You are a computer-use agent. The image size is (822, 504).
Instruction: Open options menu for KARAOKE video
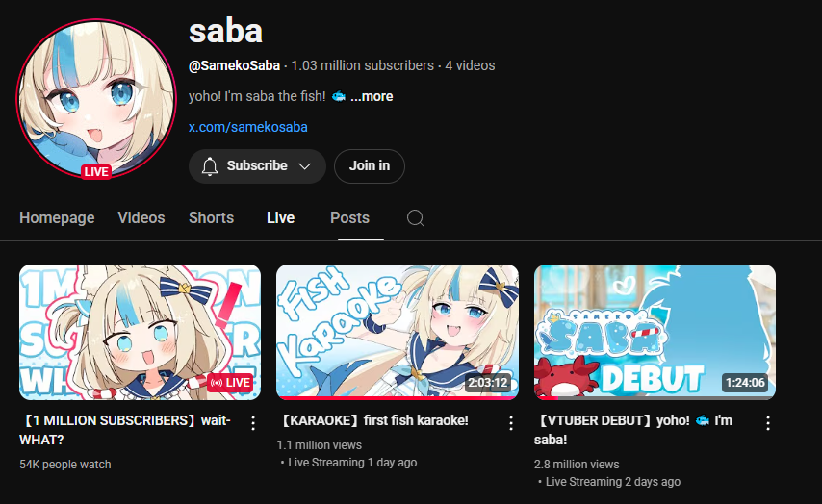click(x=511, y=423)
